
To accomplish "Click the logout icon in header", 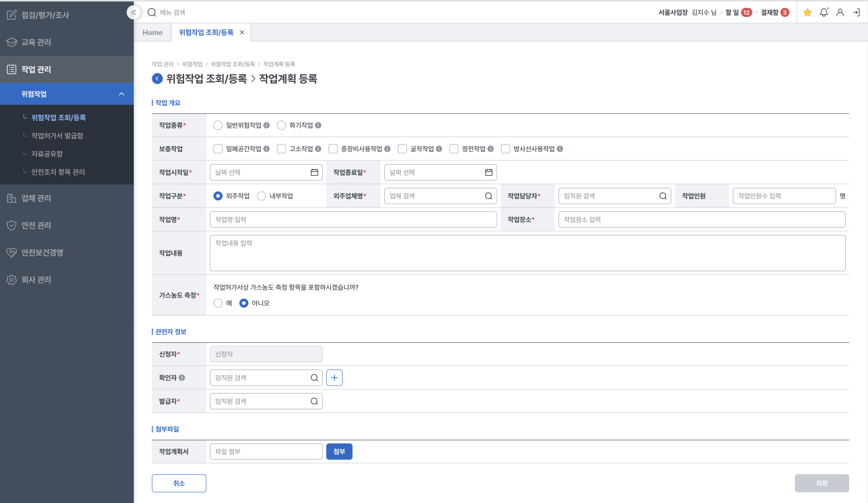I will 856,12.
